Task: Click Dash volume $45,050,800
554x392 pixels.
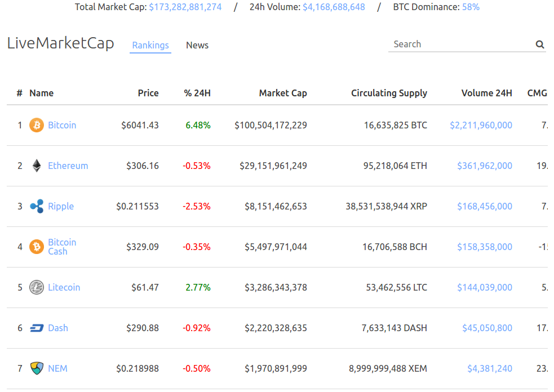Action: click(487, 328)
